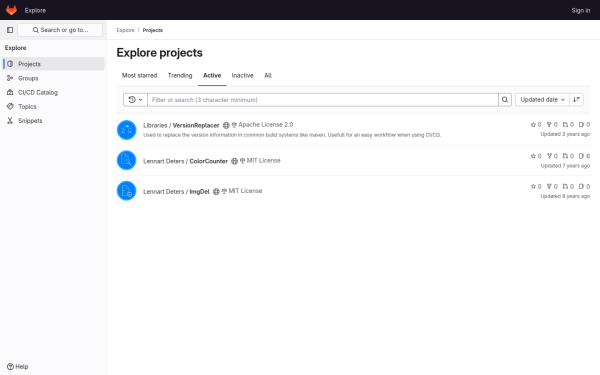Viewport: 600px width, 375px height.
Task: Open the Updated date sort dropdown
Action: (542, 100)
